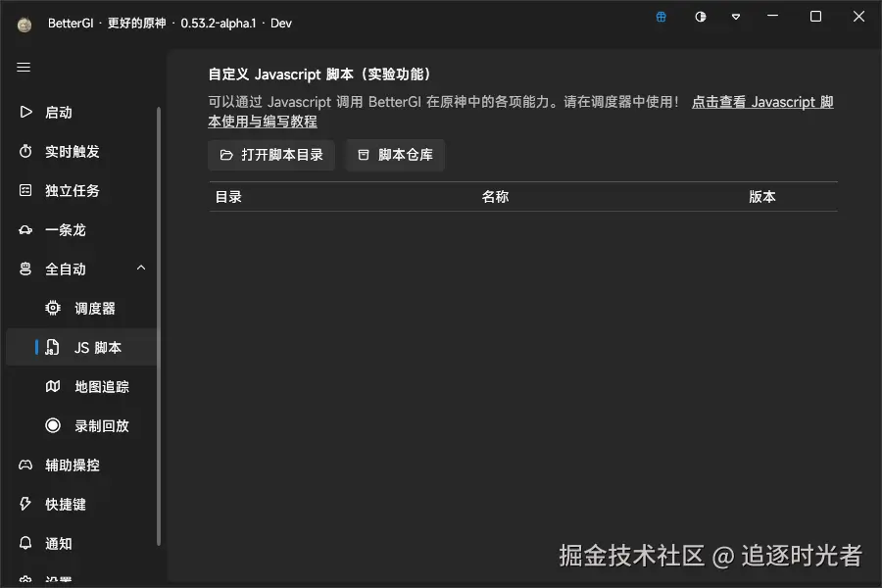Click the stopwatch icon beside 实时触发
882x588 pixels.
(25, 151)
